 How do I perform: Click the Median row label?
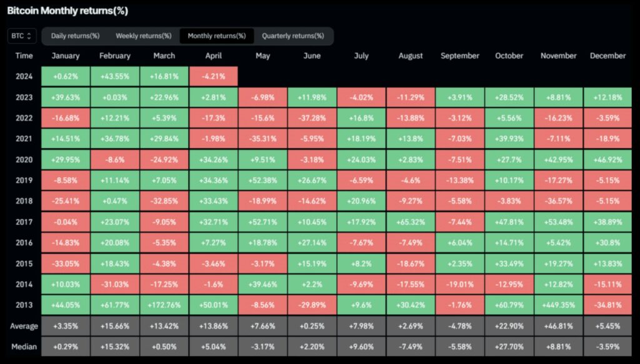point(24,346)
